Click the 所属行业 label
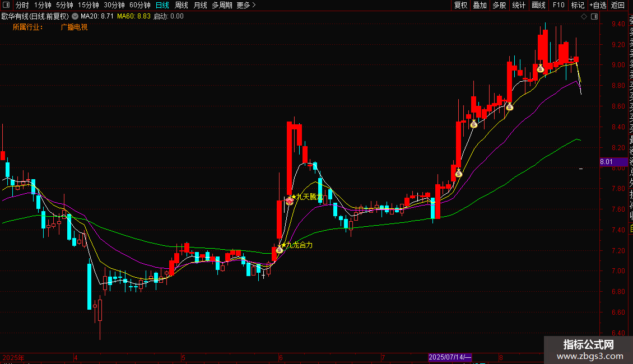This screenshot has height=364, width=633. [28, 27]
